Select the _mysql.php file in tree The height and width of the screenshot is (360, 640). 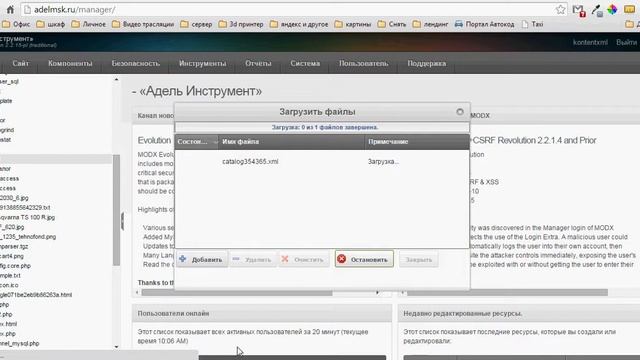[x=20, y=343]
